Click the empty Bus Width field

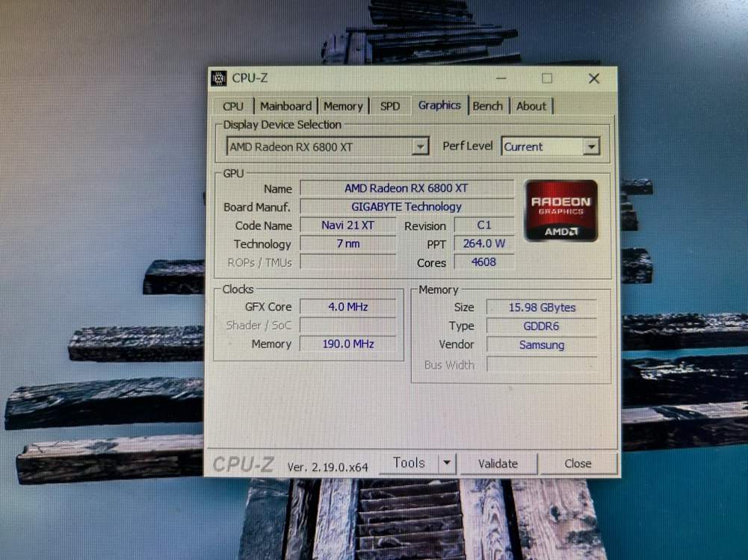pyautogui.click(x=542, y=364)
